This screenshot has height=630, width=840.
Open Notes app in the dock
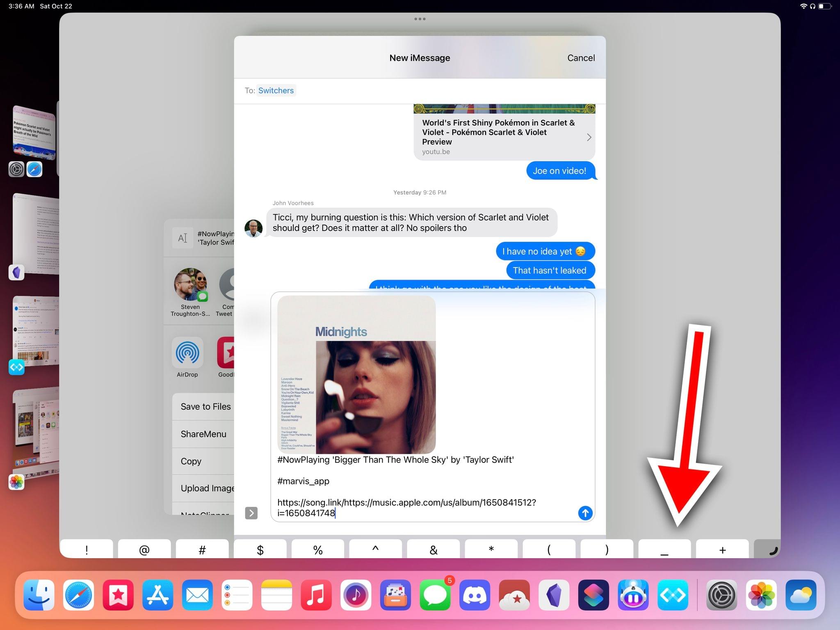tap(276, 595)
